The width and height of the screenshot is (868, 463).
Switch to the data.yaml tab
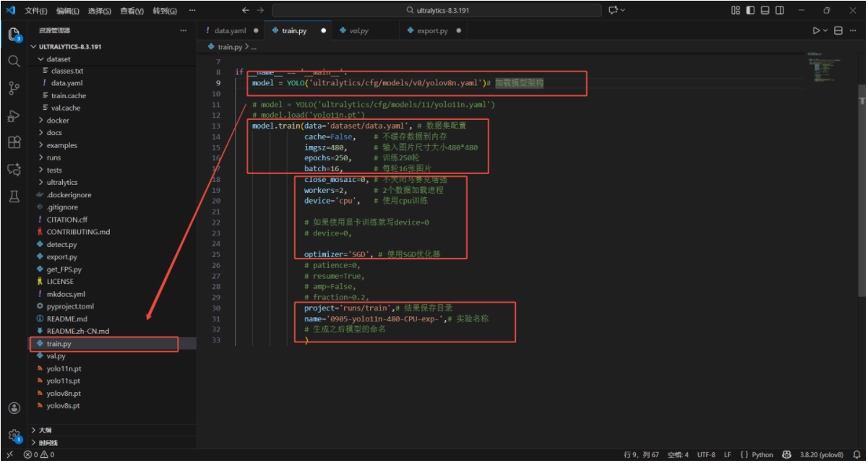click(231, 31)
